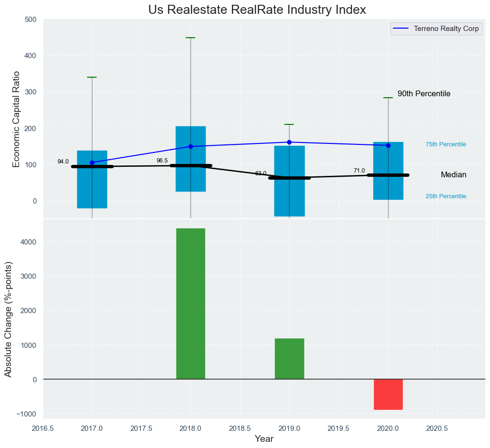Viewport: 490px width, 448px height.
Task: Click the 94.0 median value label
Action: pyautogui.click(x=63, y=162)
